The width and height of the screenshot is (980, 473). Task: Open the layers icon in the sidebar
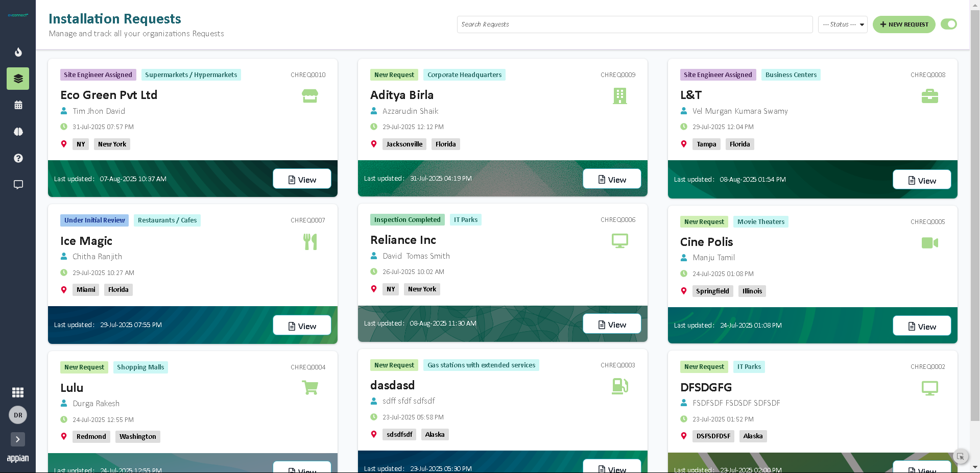click(18, 79)
